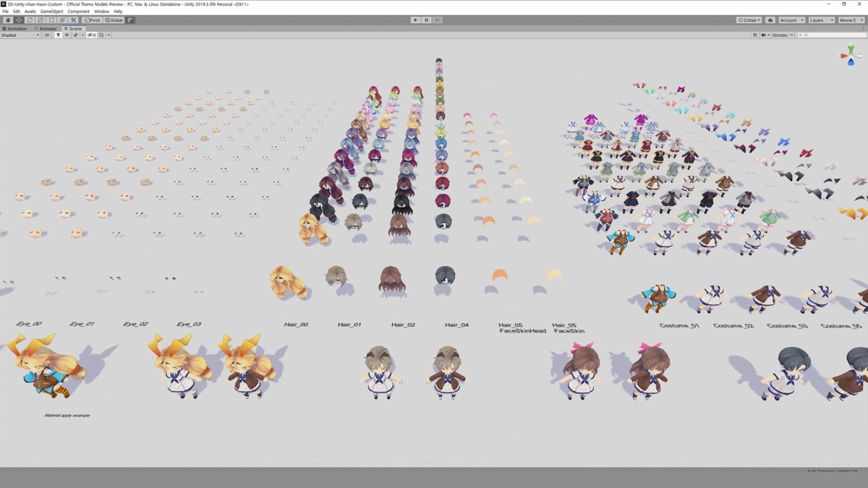This screenshot has width=868, height=488.
Task: Select the Scale tool
Action: [x=41, y=20]
